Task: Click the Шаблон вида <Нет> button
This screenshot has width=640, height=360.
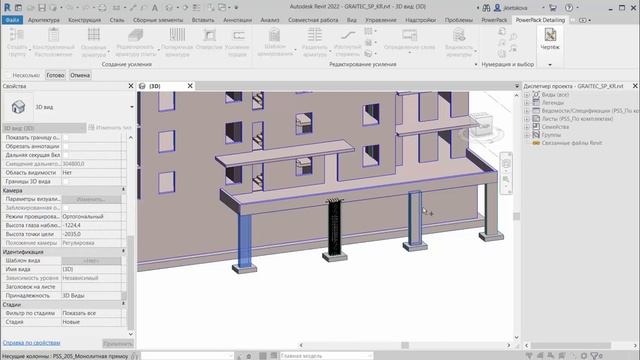Action: tap(91, 260)
